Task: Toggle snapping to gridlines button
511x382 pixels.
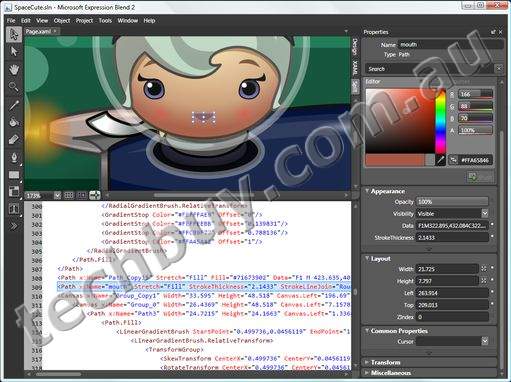Action: pos(82,195)
